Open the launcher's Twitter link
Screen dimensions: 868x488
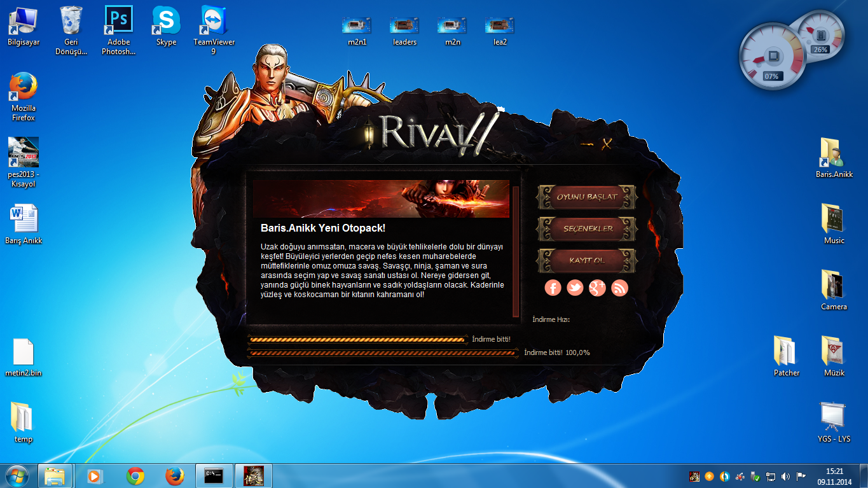(575, 288)
